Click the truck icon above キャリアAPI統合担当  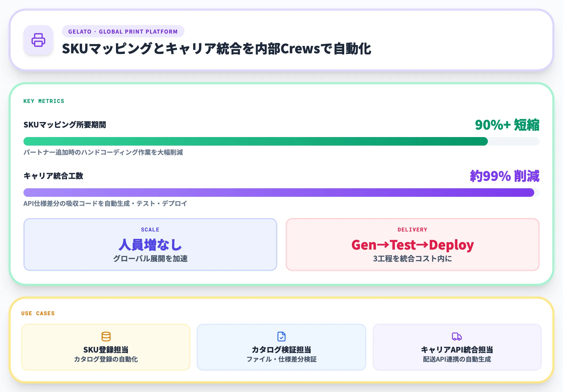click(457, 337)
